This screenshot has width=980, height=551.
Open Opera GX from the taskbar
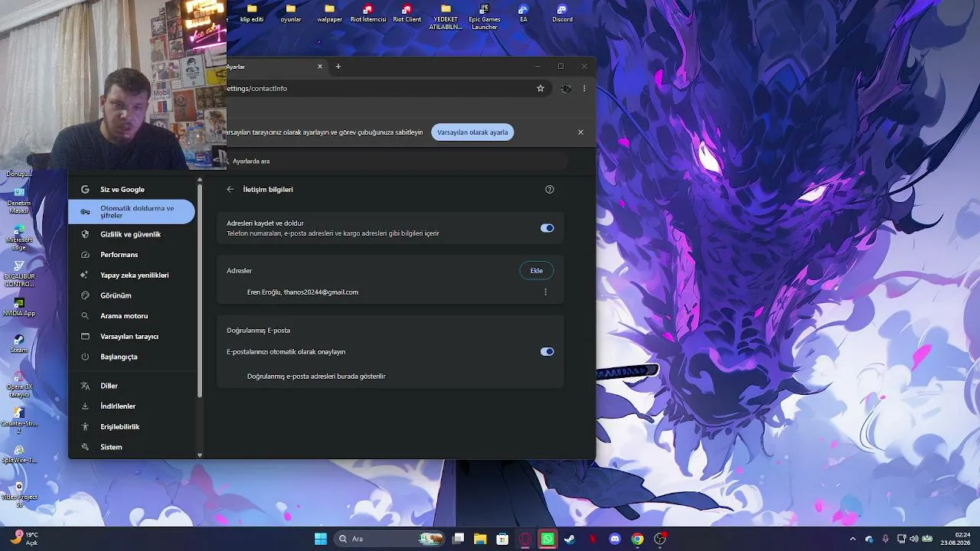pyautogui.click(x=525, y=539)
